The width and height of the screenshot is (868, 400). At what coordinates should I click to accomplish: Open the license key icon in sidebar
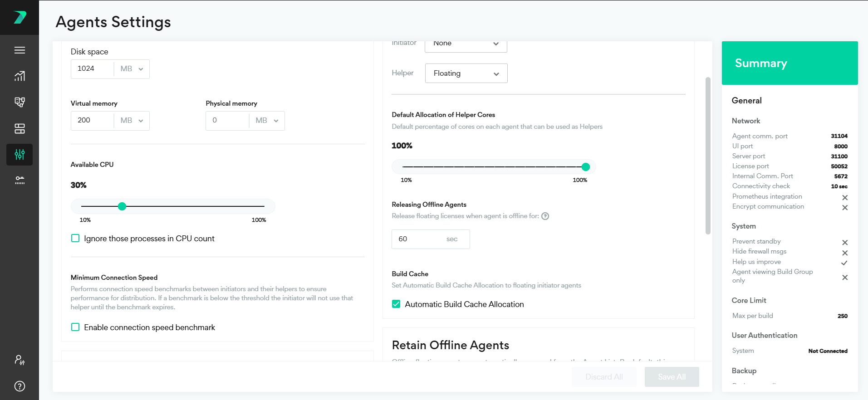click(20, 180)
